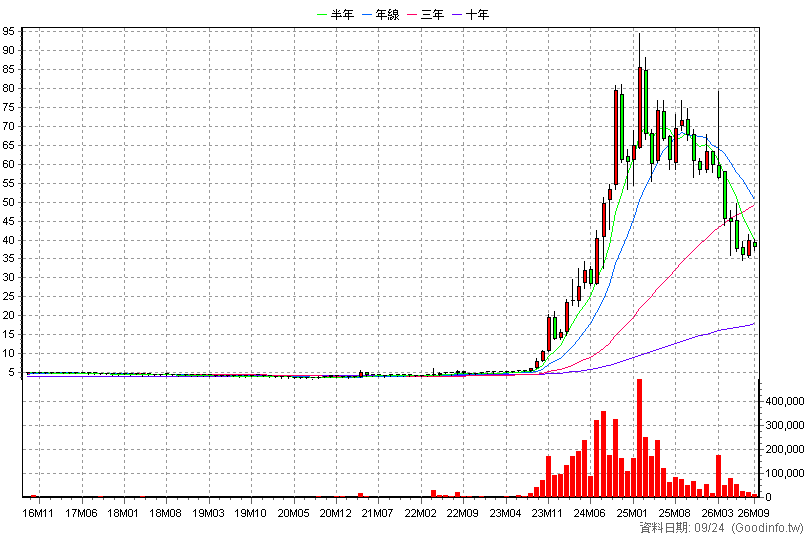The height and width of the screenshot is (540, 808).
Task: Click the 90 price axis label
Action: 9,50
